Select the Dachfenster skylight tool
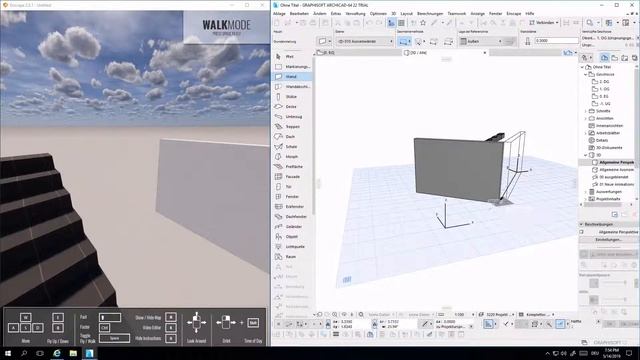This screenshot has height=360, width=640. [x=292, y=217]
